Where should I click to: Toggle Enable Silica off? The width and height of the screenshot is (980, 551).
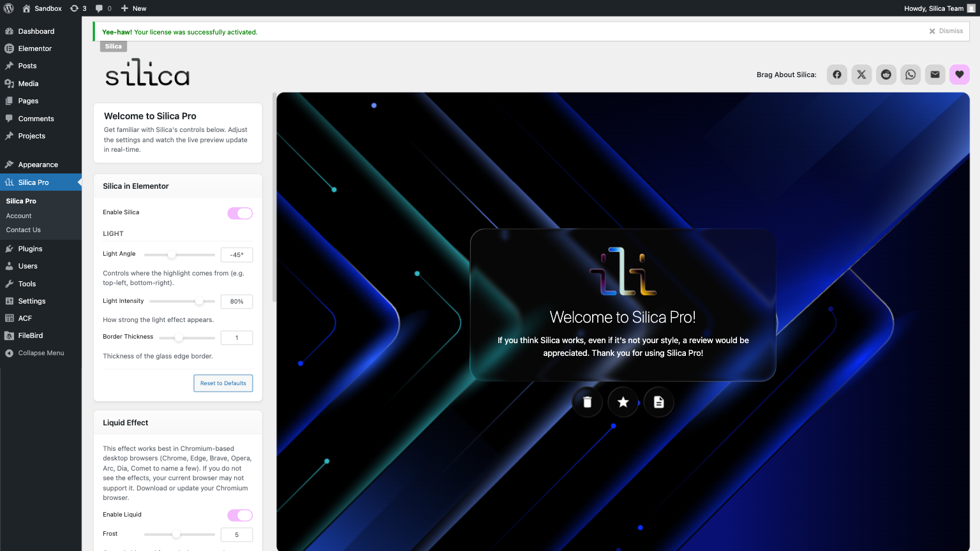[239, 212]
